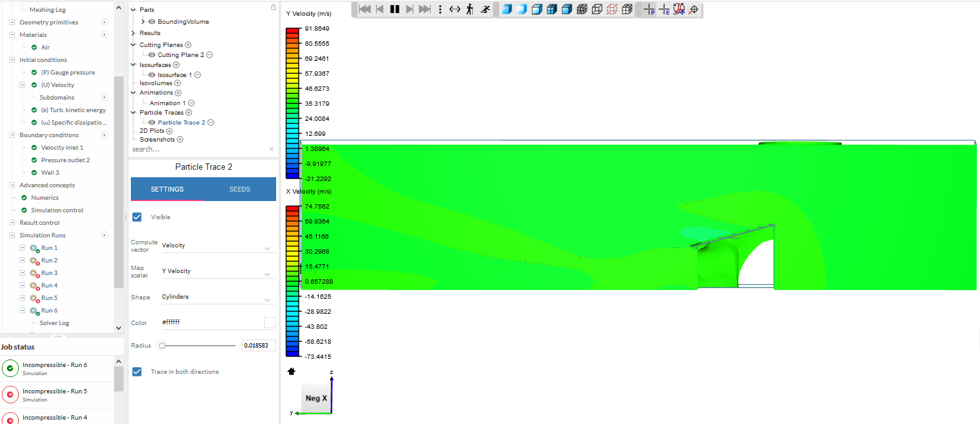Add a new animation with plus icon

click(178, 93)
